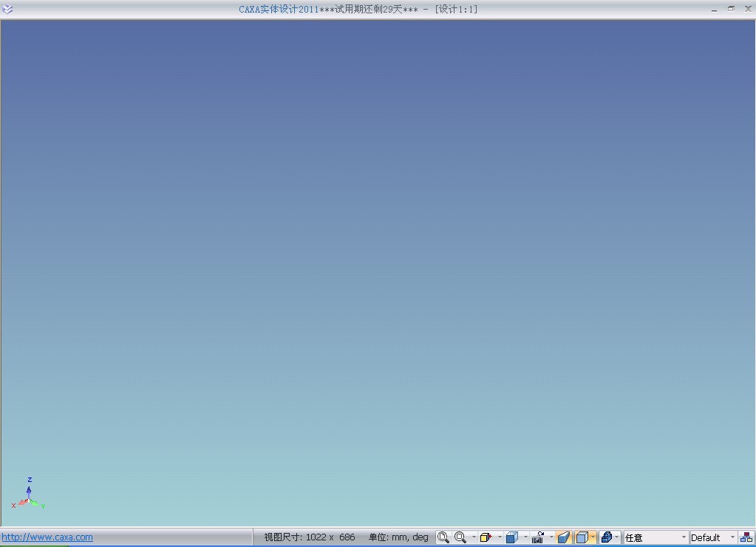The image size is (756, 547).
Task: Click the zoom-to-fit magnifier icon
Action: [x=443, y=537]
